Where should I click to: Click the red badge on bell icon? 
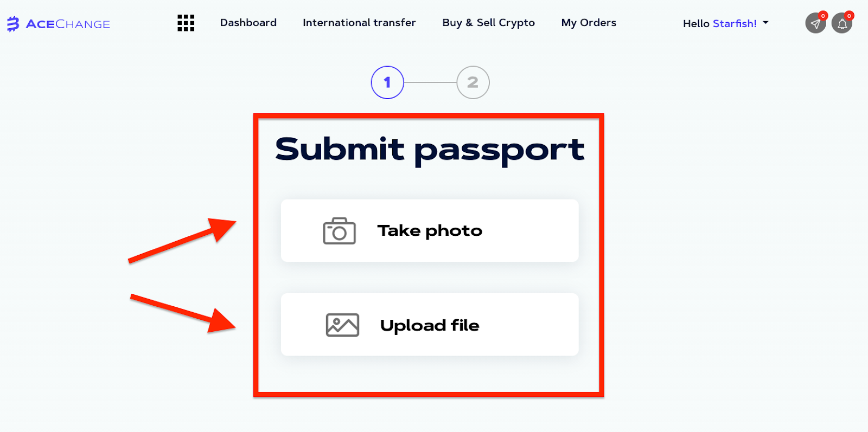(x=849, y=16)
